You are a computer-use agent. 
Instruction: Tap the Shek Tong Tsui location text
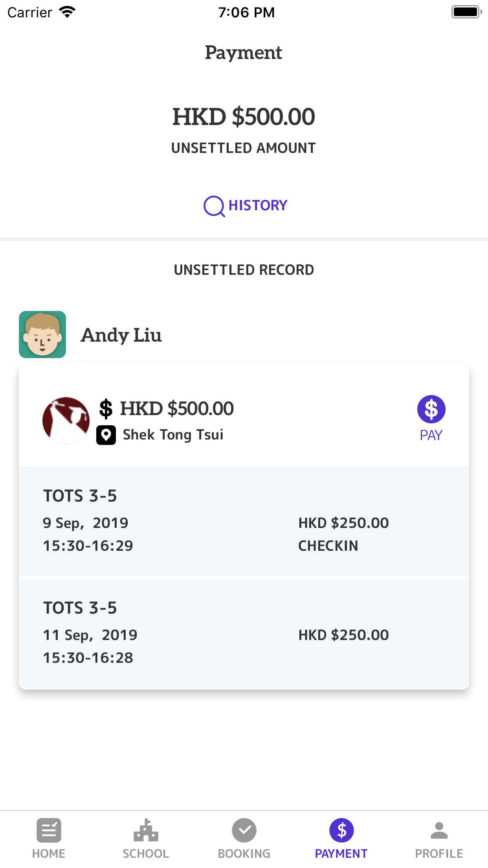coord(173,435)
